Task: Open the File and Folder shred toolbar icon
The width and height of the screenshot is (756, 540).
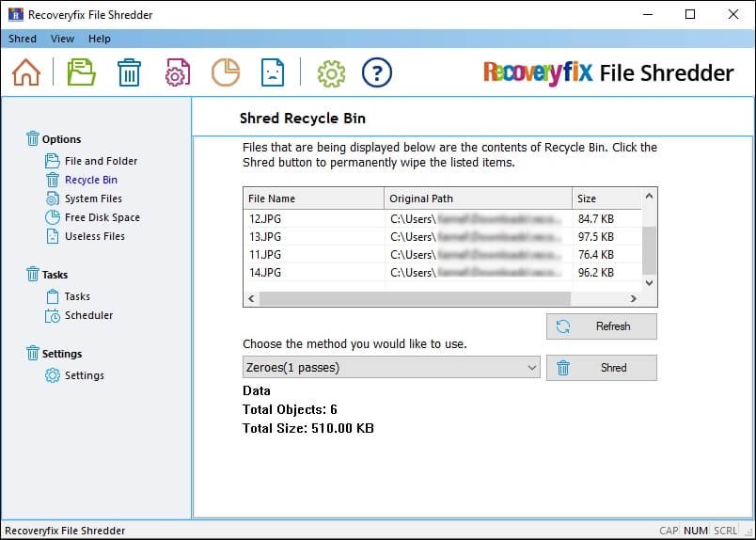Action: [82, 72]
